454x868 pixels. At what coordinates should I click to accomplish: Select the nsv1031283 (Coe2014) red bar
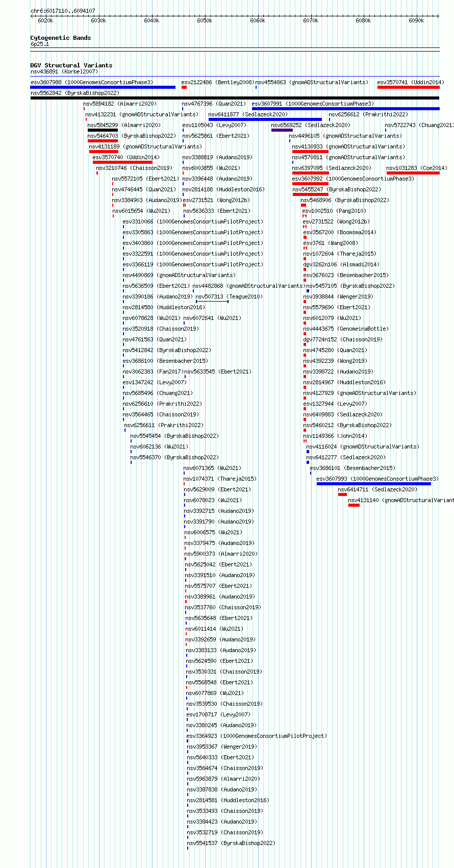pyautogui.click(x=413, y=173)
